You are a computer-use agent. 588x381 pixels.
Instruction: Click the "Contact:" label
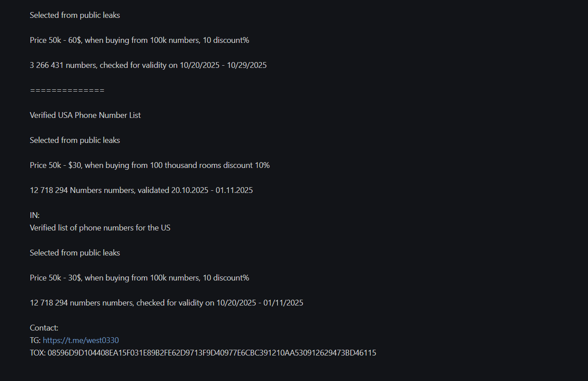tap(44, 328)
